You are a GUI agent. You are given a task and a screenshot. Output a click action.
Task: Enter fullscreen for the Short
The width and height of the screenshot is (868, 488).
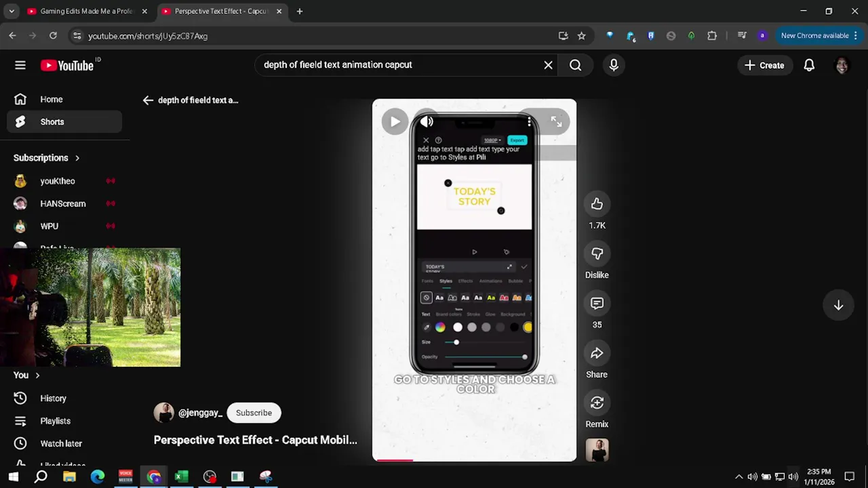point(556,122)
